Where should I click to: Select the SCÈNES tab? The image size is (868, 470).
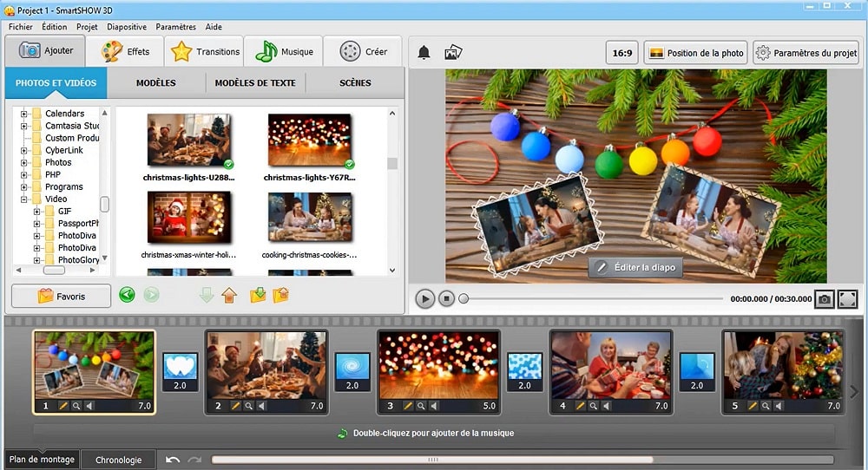[x=355, y=83]
